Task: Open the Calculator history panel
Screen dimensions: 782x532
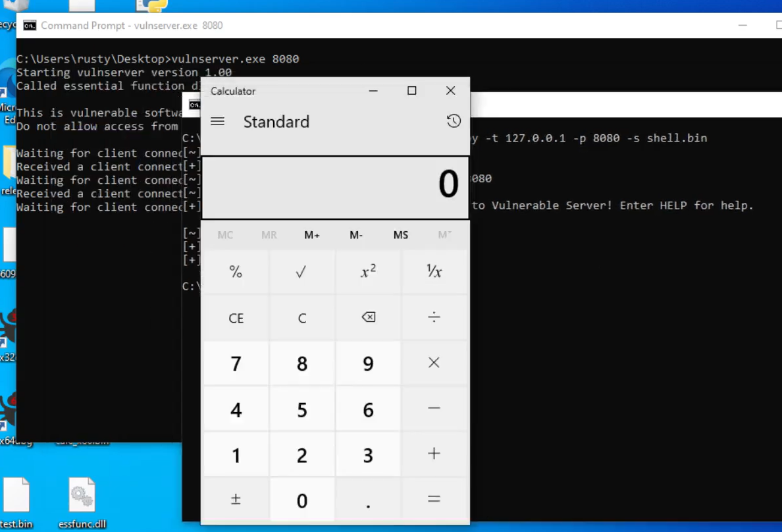Action: (454, 121)
